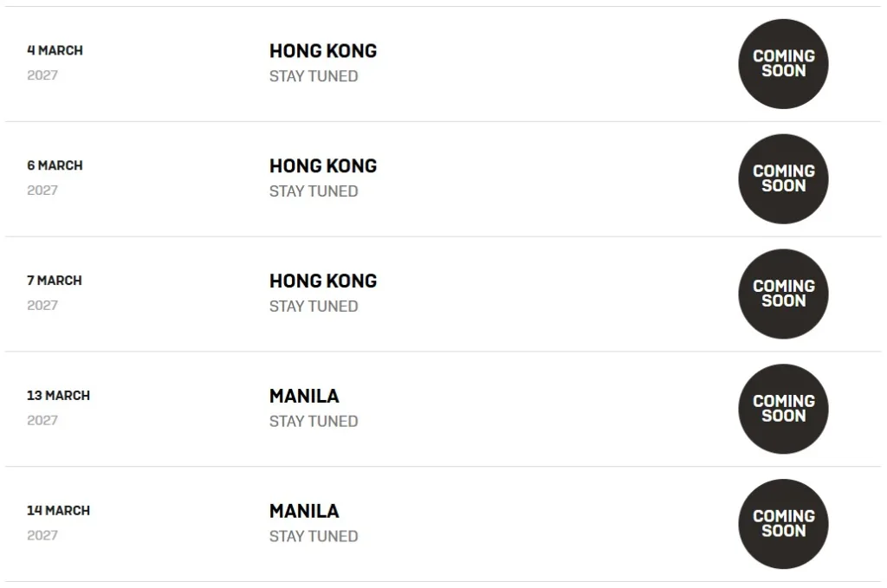Click Coming Soon badge for 14 March

783,524
